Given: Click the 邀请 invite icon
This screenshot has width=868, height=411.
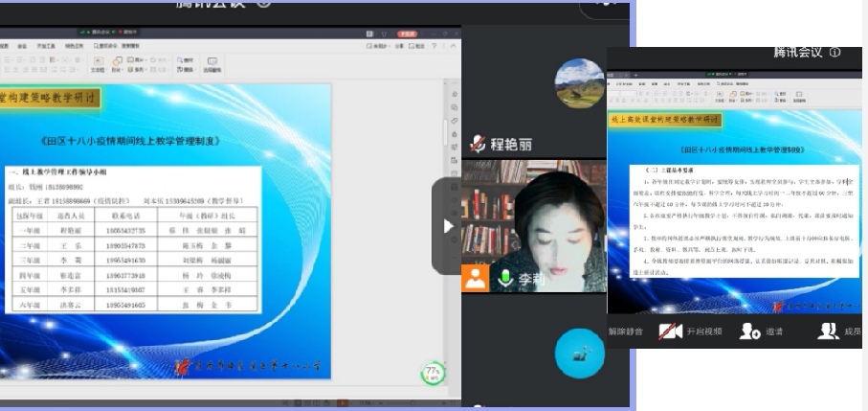Looking at the screenshot, I should pos(750,331).
